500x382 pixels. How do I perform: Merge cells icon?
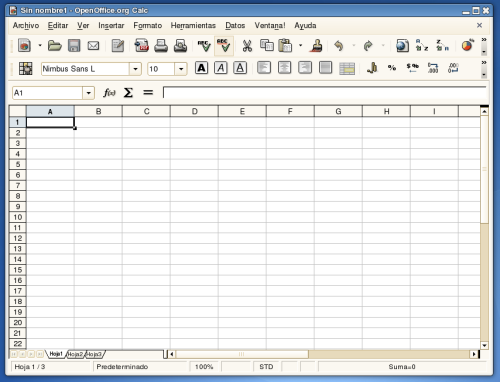coord(347,69)
